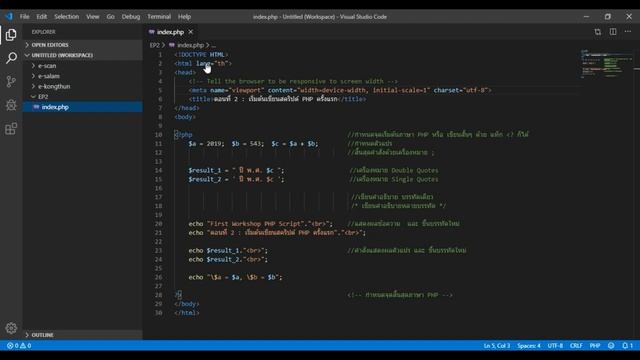Screen dimensions: 640x360
Task: Click the errors and warnings status indicator
Action: (x=19, y=346)
